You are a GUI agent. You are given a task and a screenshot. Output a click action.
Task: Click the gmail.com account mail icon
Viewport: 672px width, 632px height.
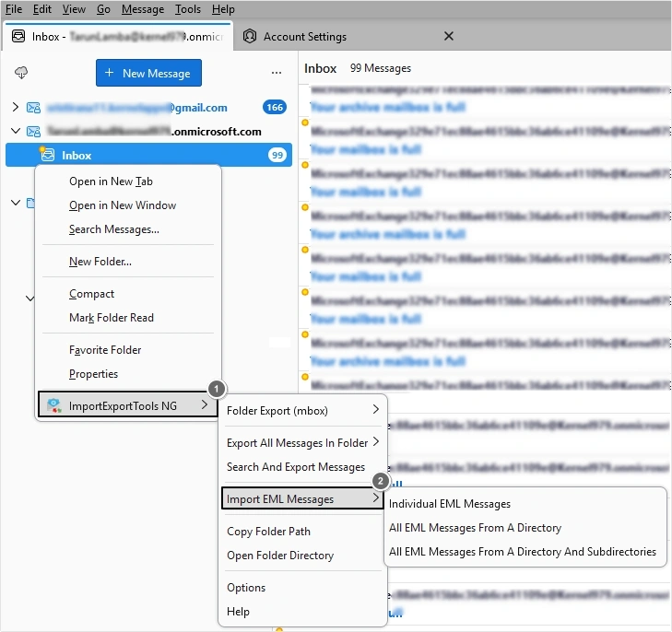(33, 108)
